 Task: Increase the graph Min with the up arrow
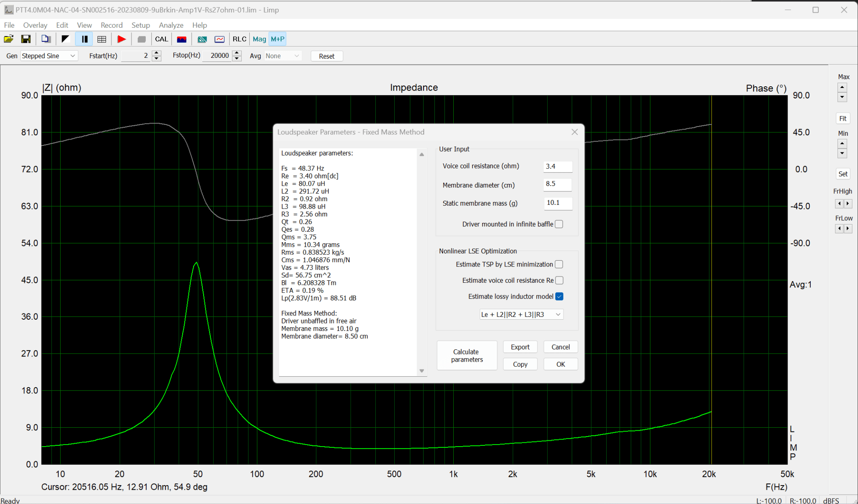click(842, 143)
